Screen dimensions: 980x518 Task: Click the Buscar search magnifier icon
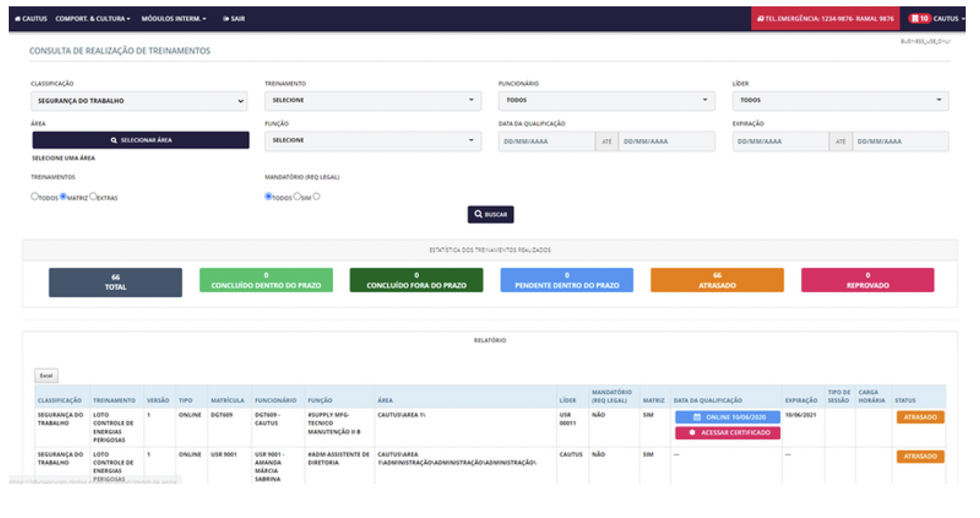click(478, 215)
